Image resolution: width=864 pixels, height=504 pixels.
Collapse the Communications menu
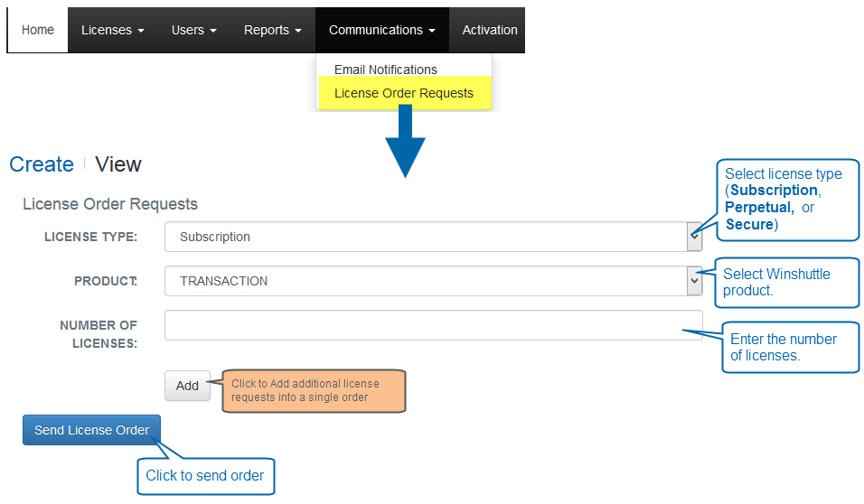[x=381, y=30]
